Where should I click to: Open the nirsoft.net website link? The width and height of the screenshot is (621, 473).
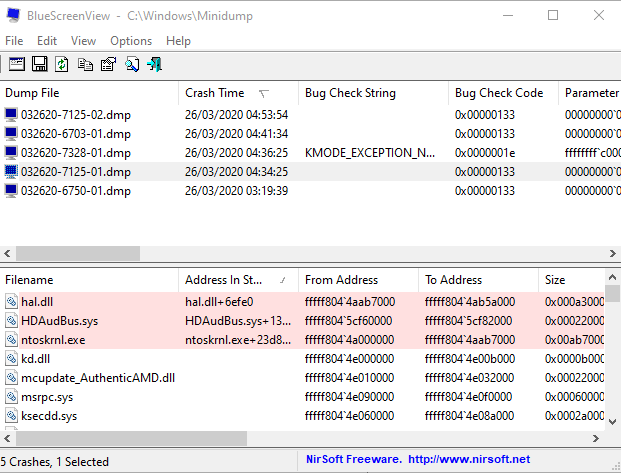tap(469, 459)
